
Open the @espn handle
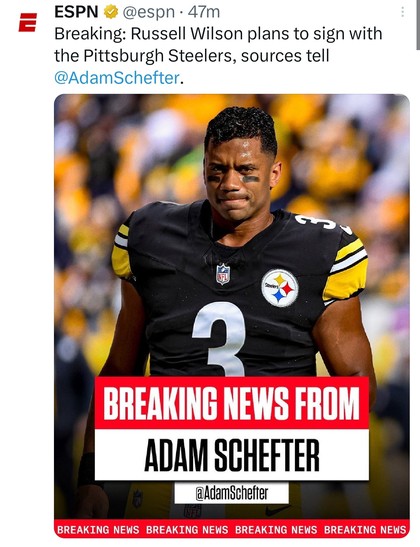pyautogui.click(x=149, y=13)
